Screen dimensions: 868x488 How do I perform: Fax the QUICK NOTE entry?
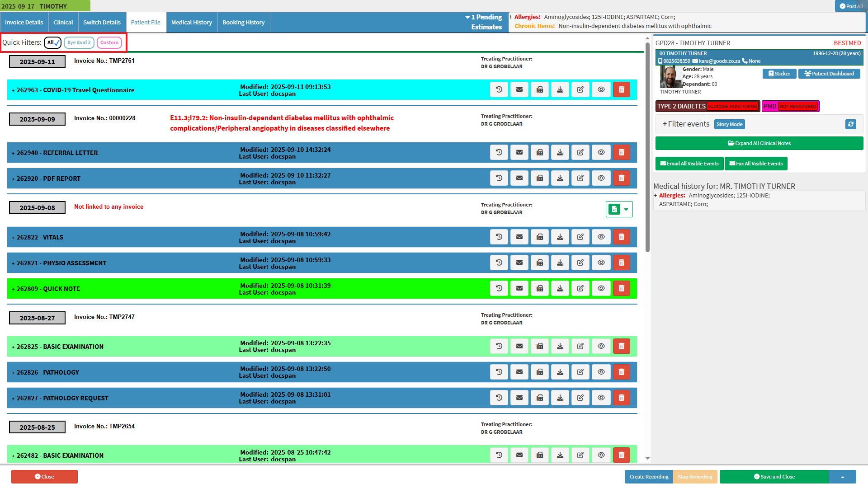pos(540,288)
